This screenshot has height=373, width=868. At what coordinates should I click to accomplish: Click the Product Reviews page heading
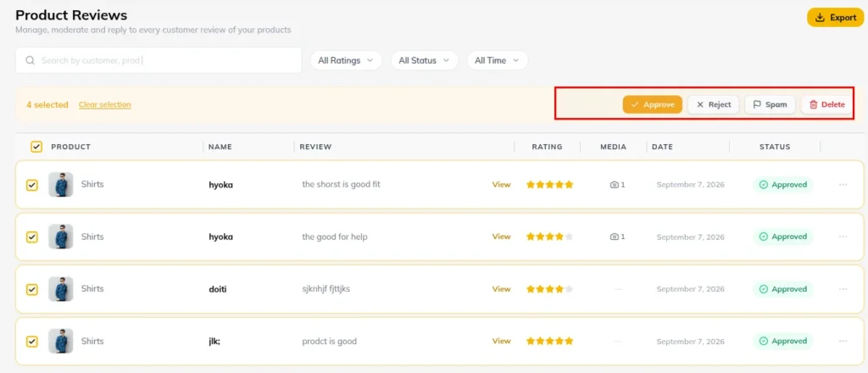[x=71, y=15]
